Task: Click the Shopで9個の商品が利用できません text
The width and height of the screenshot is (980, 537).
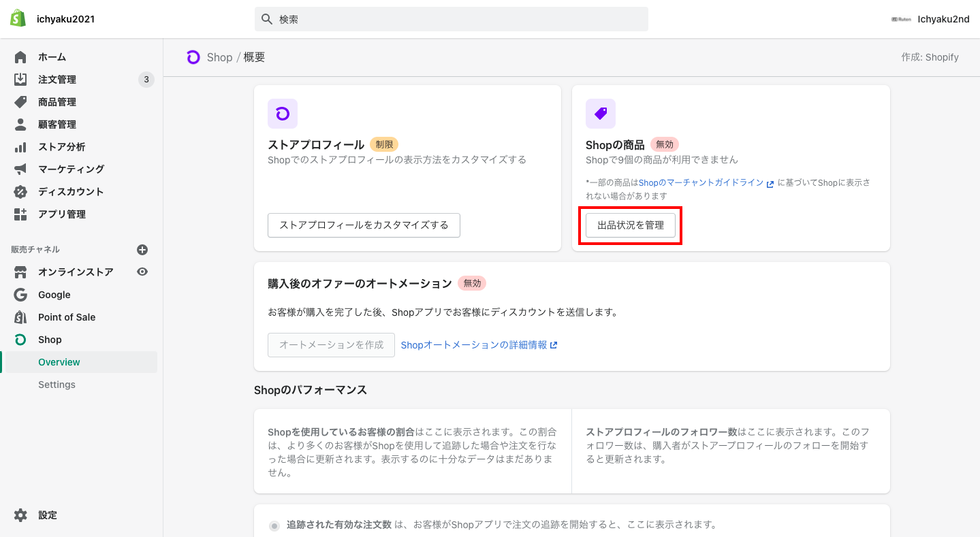Action: coord(662,160)
